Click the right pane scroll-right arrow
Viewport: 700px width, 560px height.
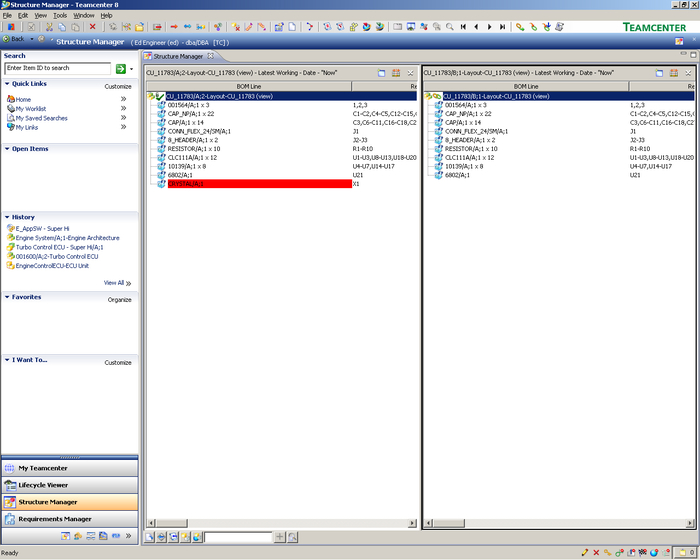[x=690, y=523]
